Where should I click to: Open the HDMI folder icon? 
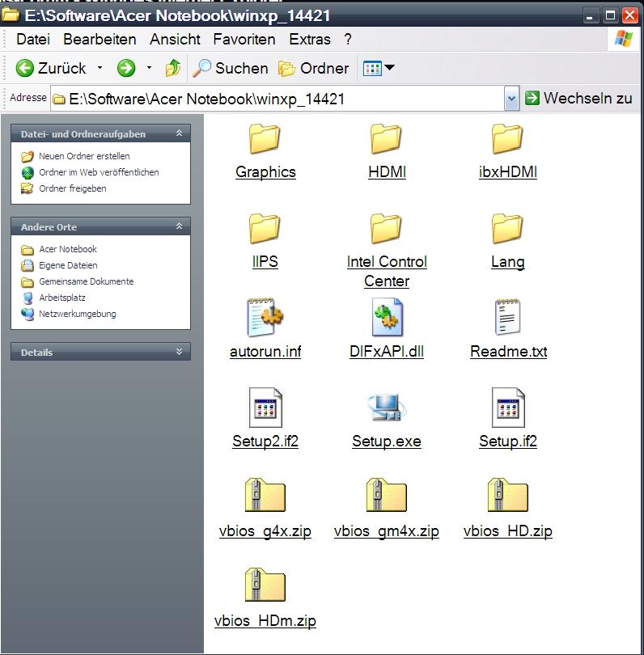[386, 139]
